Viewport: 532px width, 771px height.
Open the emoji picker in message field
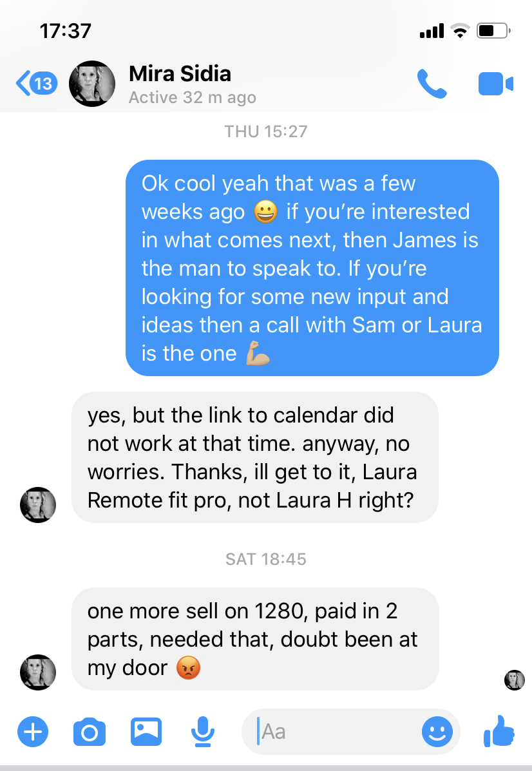coord(437,731)
